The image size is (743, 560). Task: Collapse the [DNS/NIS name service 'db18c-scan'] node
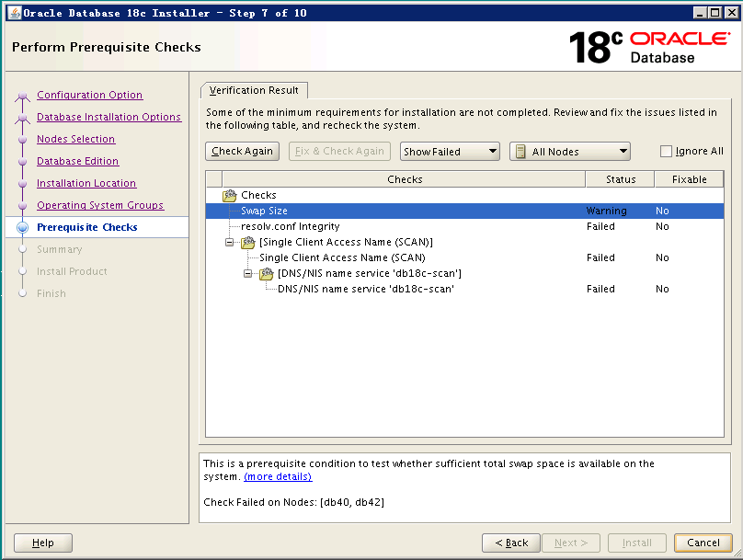click(x=248, y=273)
